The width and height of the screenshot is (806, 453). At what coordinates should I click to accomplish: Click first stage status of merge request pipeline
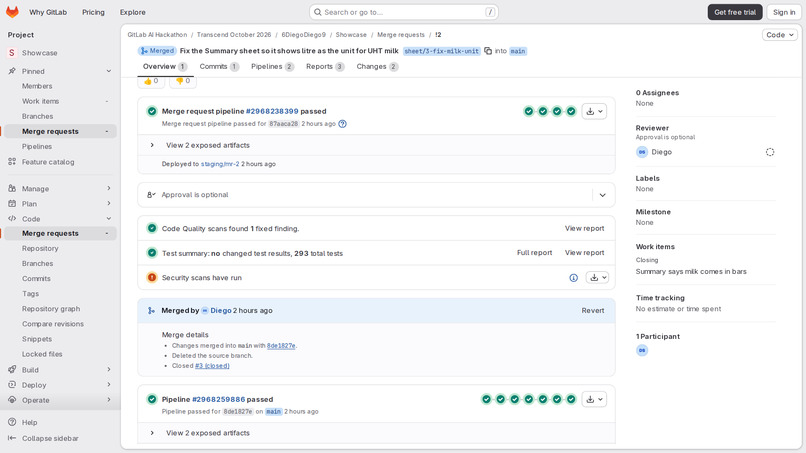coord(528,111)
